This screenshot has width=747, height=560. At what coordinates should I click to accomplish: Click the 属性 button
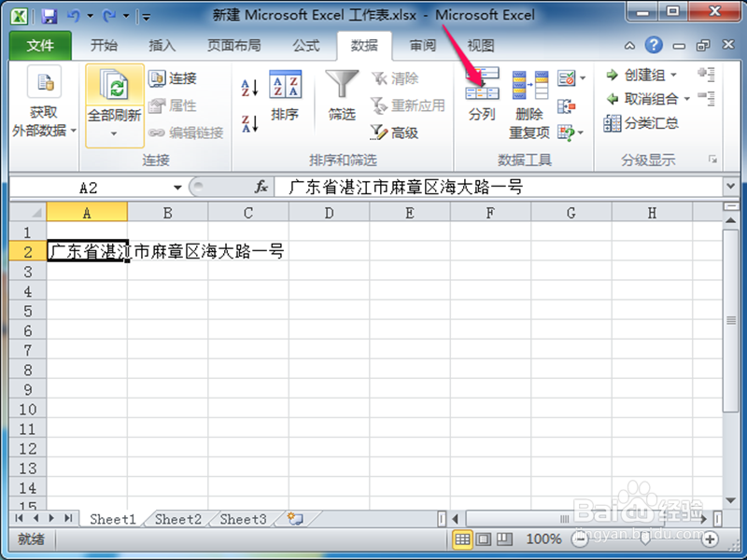tap(173, 105)
